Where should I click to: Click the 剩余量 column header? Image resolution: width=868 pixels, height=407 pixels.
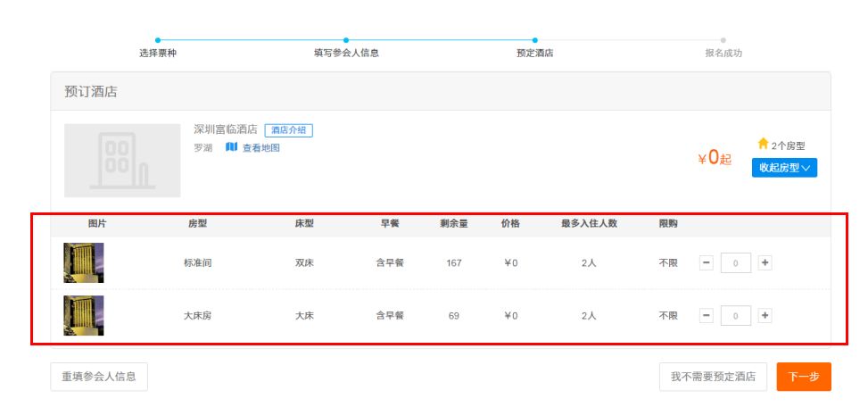(454, 224)
